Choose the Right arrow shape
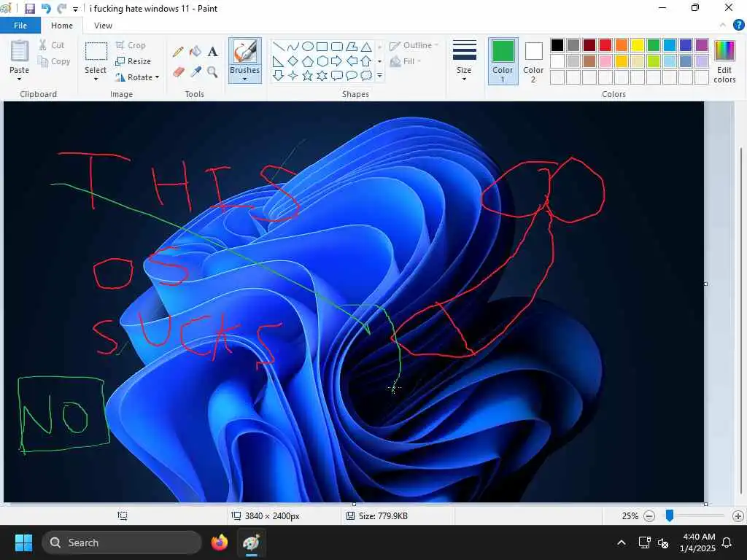 pos(337,61)
